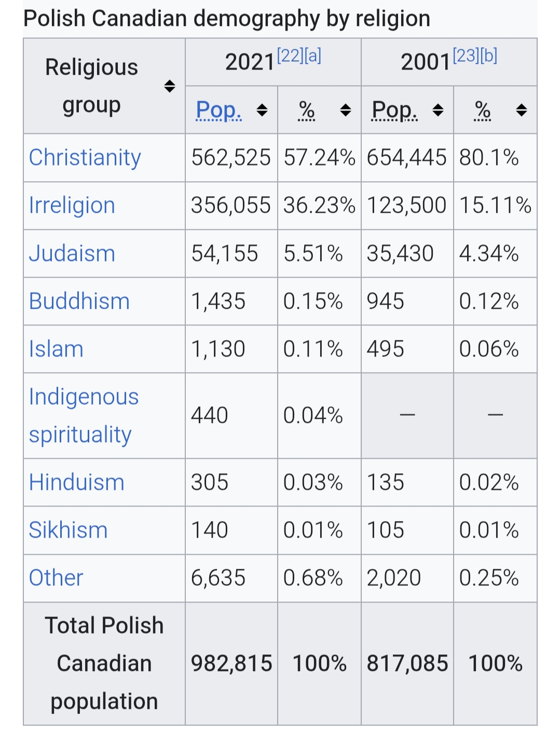Sort by 2021 Pop. column arrows
This screenshot has height=739, width=560.
click(x=262, y=110)
